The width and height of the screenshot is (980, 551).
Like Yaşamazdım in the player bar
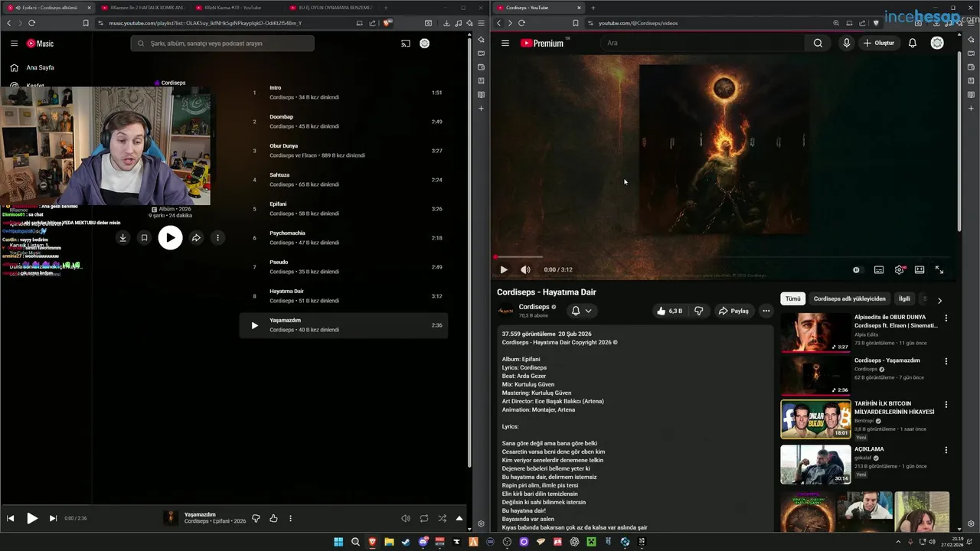[x=273, y=518]
